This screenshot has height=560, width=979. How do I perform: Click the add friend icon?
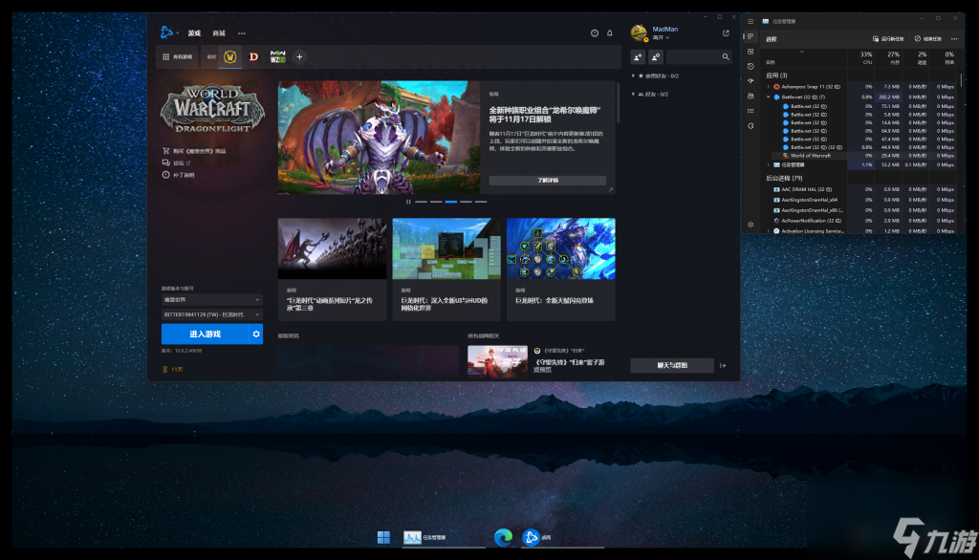click(x=638, y=57)
